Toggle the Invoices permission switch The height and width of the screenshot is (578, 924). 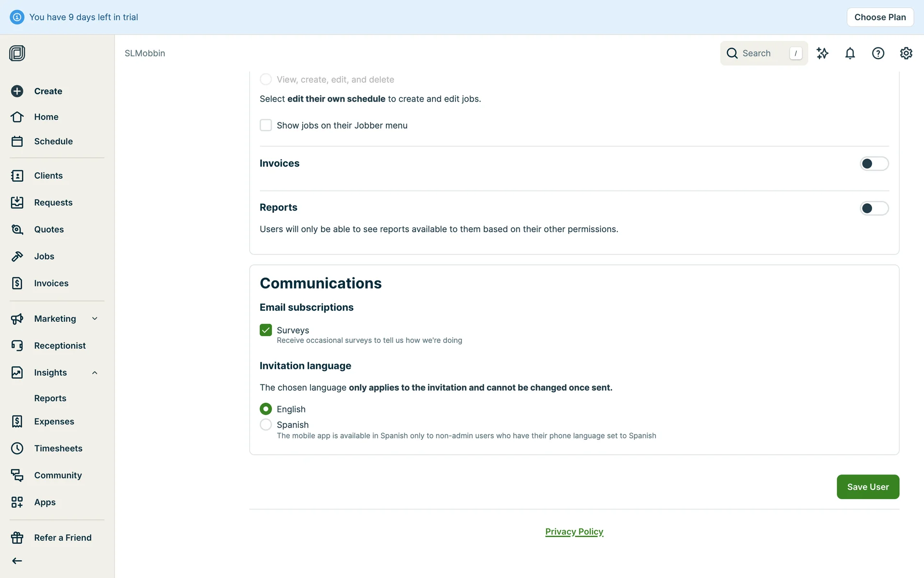click(x=874, y=164)
